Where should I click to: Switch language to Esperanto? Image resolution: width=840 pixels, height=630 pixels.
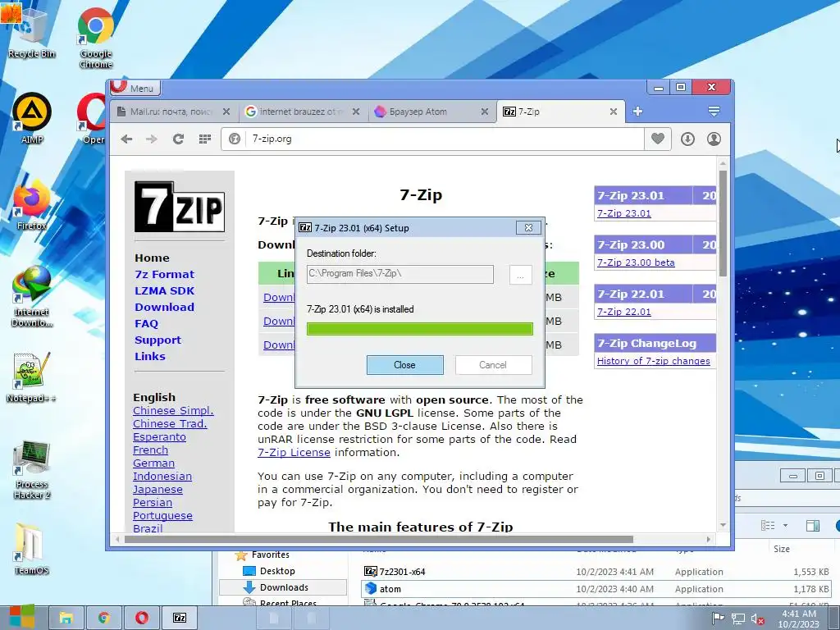click(x=159, y=436)
